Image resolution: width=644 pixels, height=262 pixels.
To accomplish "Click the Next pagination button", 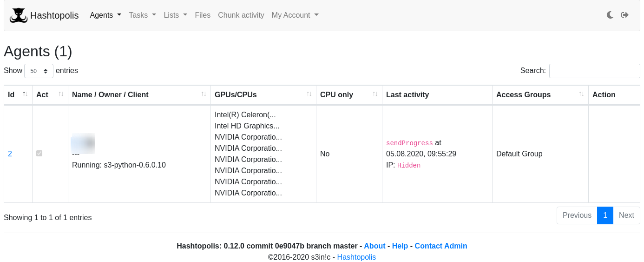I will 626,215.
